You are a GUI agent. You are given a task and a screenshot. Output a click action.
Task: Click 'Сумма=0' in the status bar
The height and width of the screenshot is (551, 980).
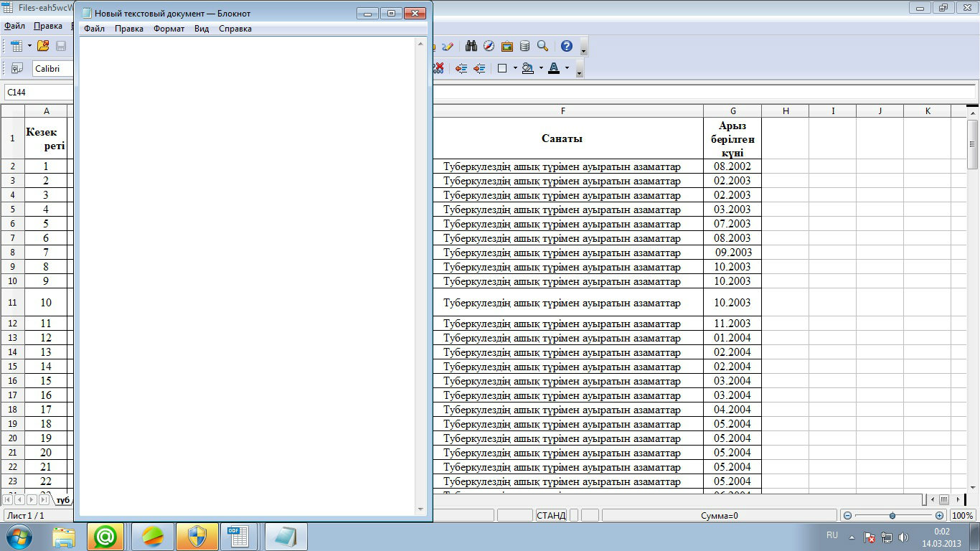[720, 515]
